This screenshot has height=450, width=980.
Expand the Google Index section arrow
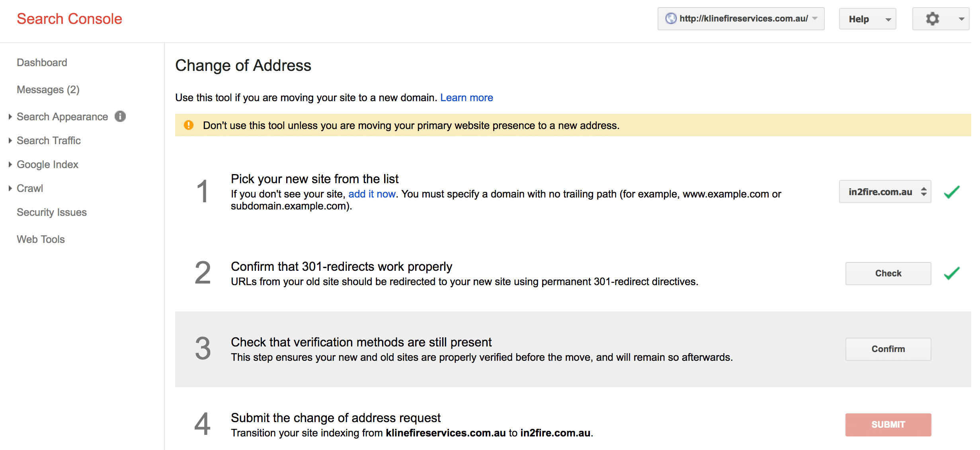pyautogui.click(x=10, y=164)
